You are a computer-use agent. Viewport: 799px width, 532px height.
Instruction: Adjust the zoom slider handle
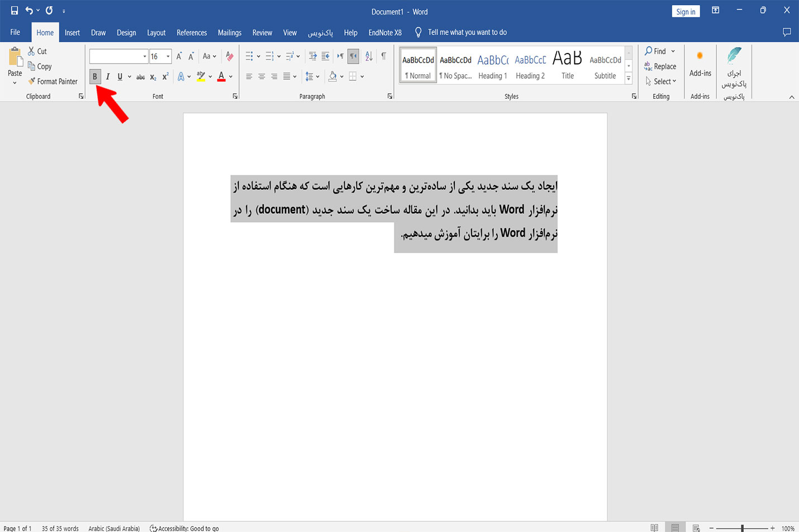pyautogui.click(x=742, y=528)
